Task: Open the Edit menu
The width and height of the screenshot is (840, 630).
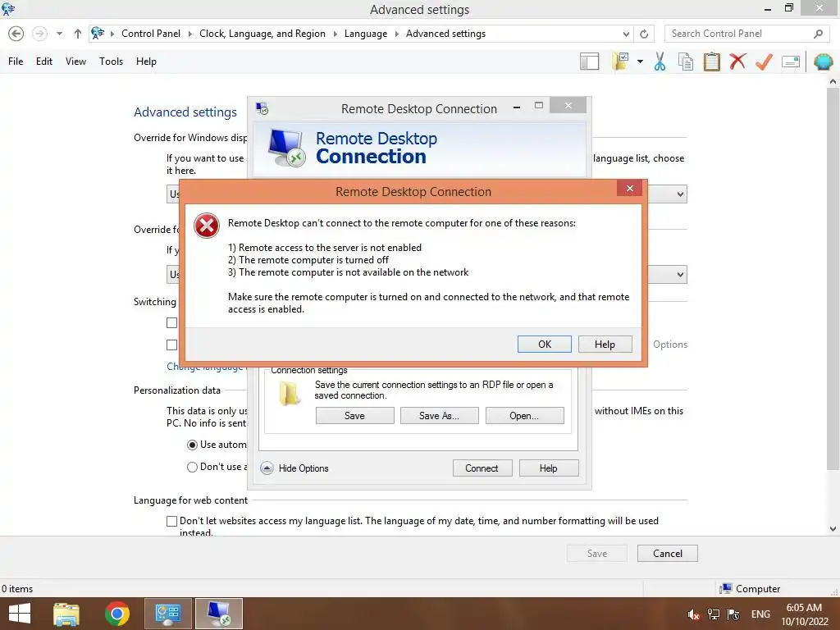Action: point(44,62)
